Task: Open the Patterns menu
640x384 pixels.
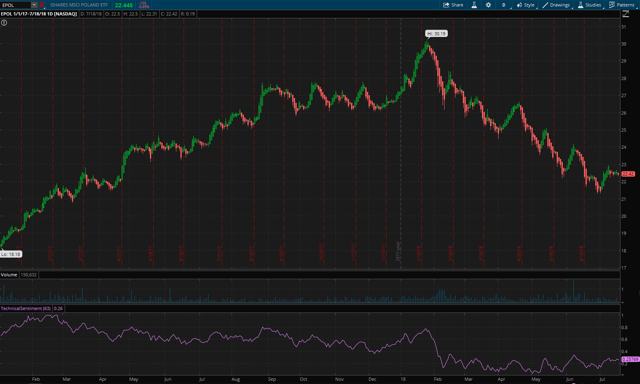Action: pos(622,5)
